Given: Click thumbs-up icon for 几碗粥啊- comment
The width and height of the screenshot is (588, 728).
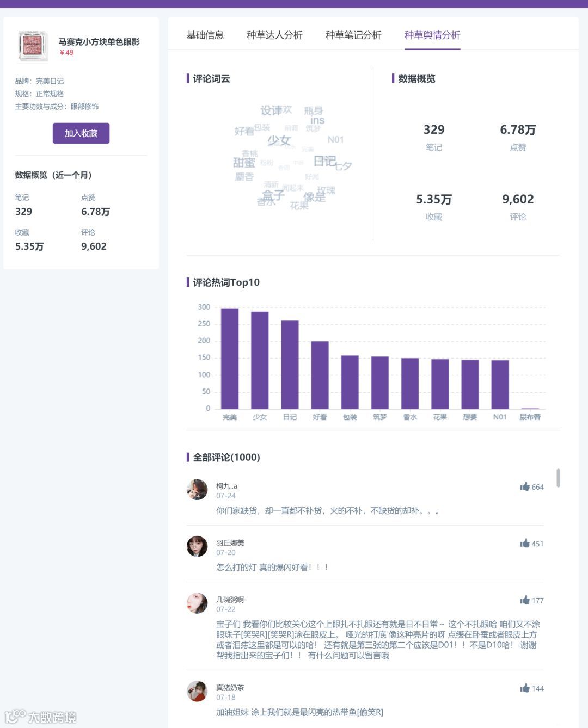Looking at the screenshot, I should pos(525,600).
